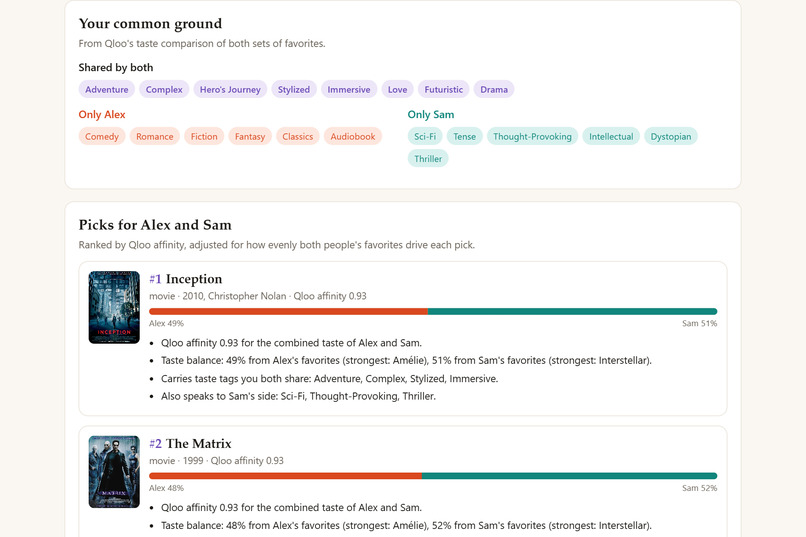Click Inception's Alex/Sam taste balance bar

point(433,311)
